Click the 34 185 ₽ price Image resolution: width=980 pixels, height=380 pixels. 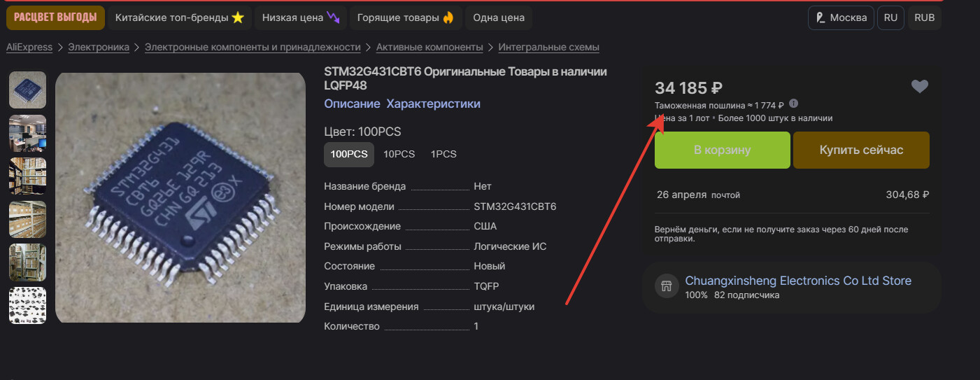(x=688, y=88)
